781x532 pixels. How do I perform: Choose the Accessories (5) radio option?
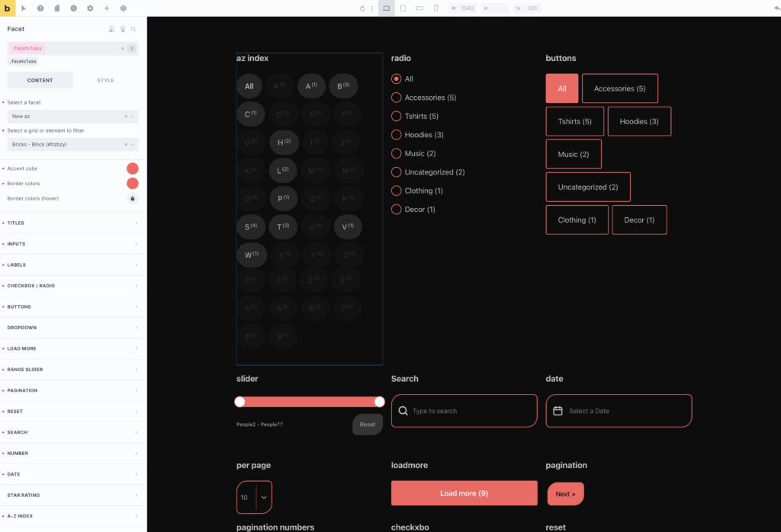coord(396,98)
